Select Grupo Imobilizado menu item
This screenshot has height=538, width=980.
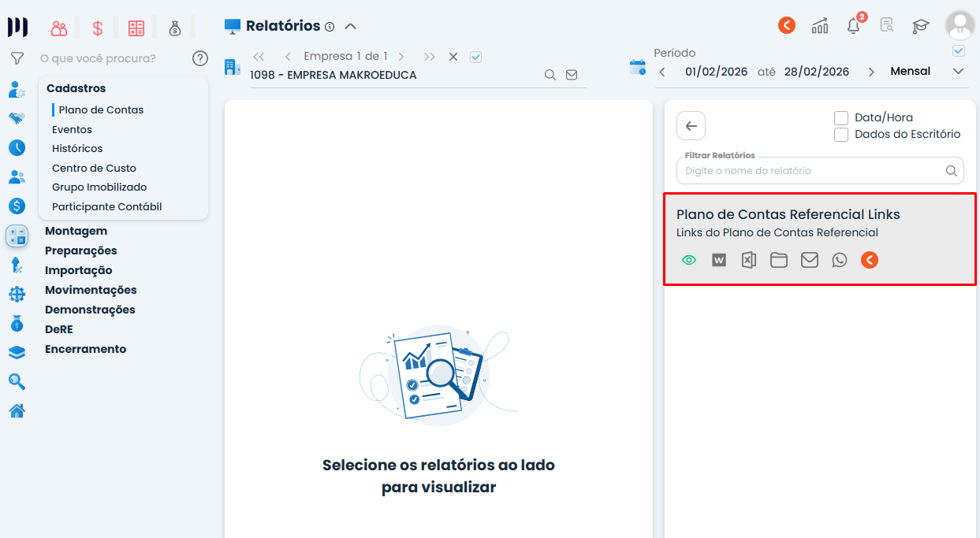[99, 187]
